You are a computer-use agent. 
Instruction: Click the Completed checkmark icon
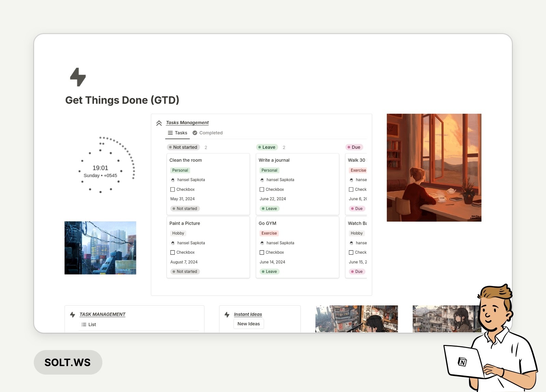click(195, 133)
